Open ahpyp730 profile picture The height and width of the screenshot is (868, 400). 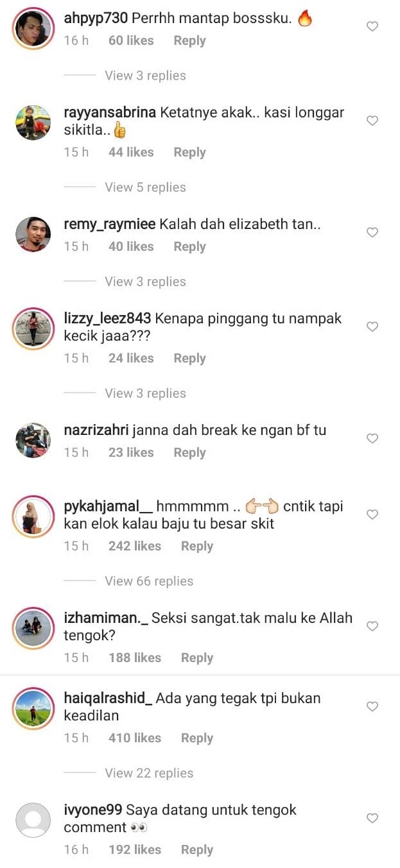point(33,28)
